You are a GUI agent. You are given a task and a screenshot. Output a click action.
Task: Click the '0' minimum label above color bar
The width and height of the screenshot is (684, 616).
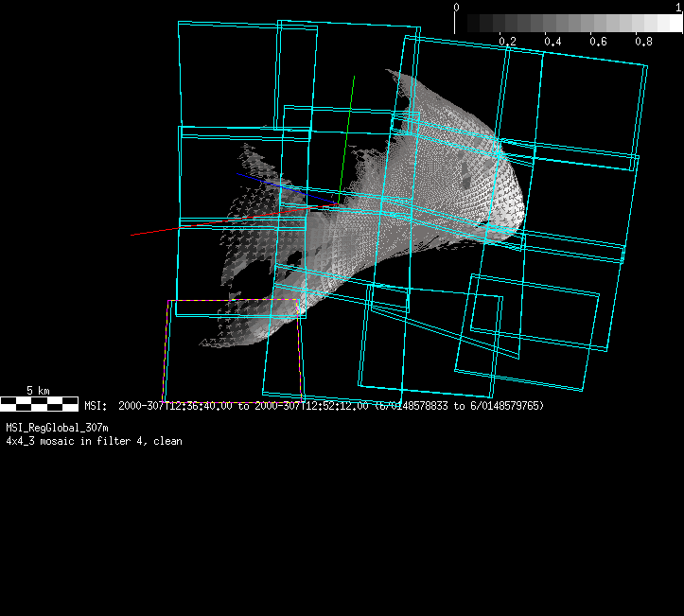[457, 7]
